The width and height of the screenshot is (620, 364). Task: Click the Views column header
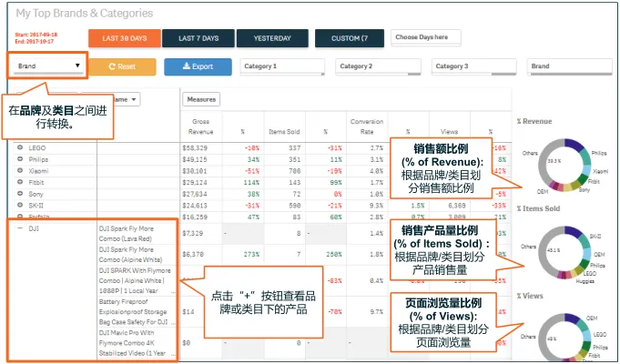(x=449, y=132)
